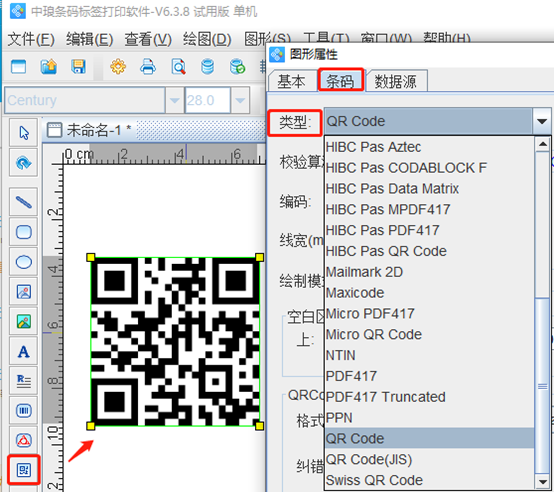554x492 pixels.
Task: Click the new document icon in toolbar
Action: (x=18, y=66)
